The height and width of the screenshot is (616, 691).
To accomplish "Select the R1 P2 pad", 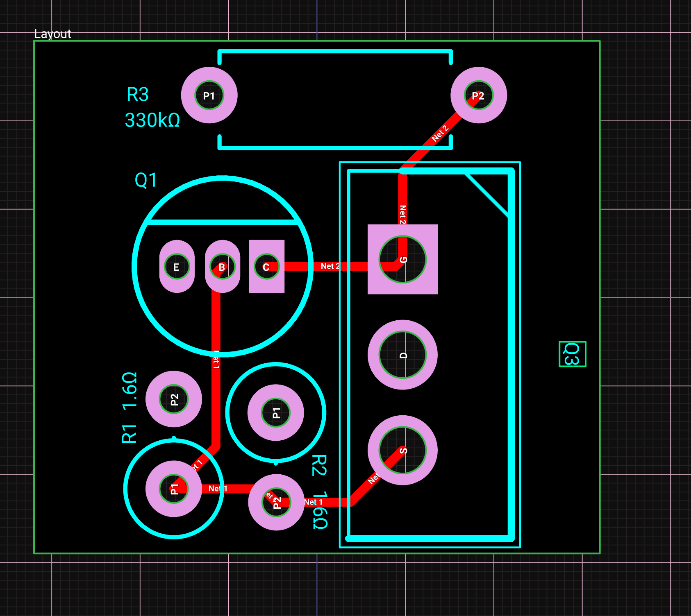I will (x=174, y=399).
